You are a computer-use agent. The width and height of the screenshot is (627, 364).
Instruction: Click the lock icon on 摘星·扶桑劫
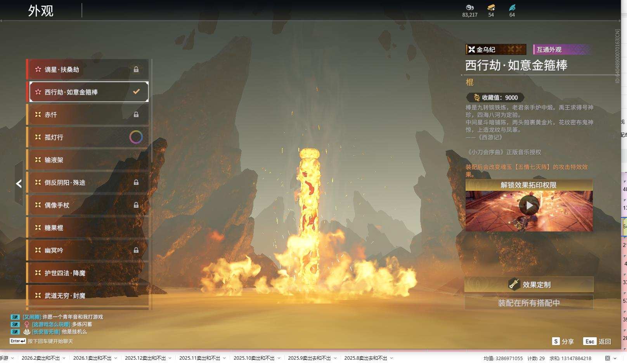(136, 69)
